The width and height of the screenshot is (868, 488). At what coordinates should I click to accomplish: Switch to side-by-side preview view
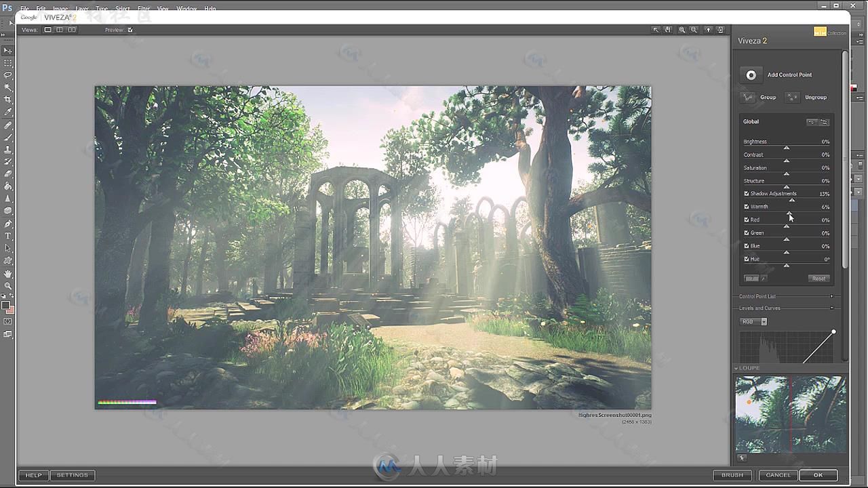tap(72, 30)
